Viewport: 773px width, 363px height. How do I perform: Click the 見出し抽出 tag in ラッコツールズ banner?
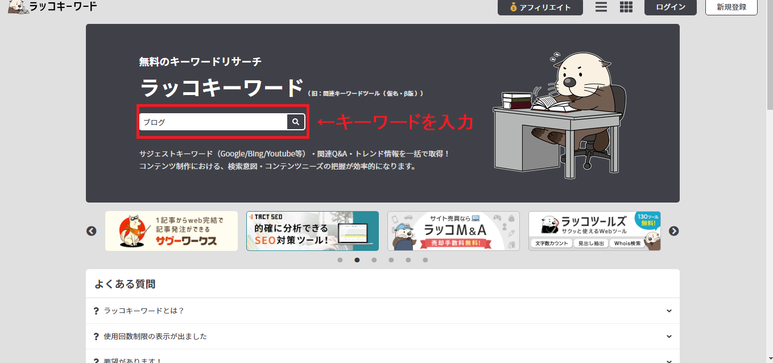591,244
